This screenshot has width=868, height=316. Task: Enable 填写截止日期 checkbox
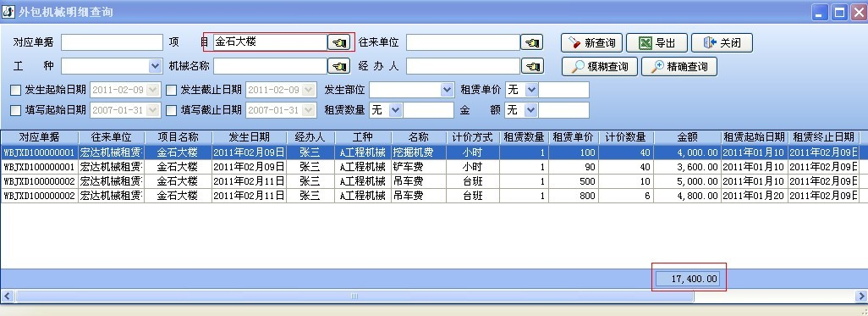172,110
